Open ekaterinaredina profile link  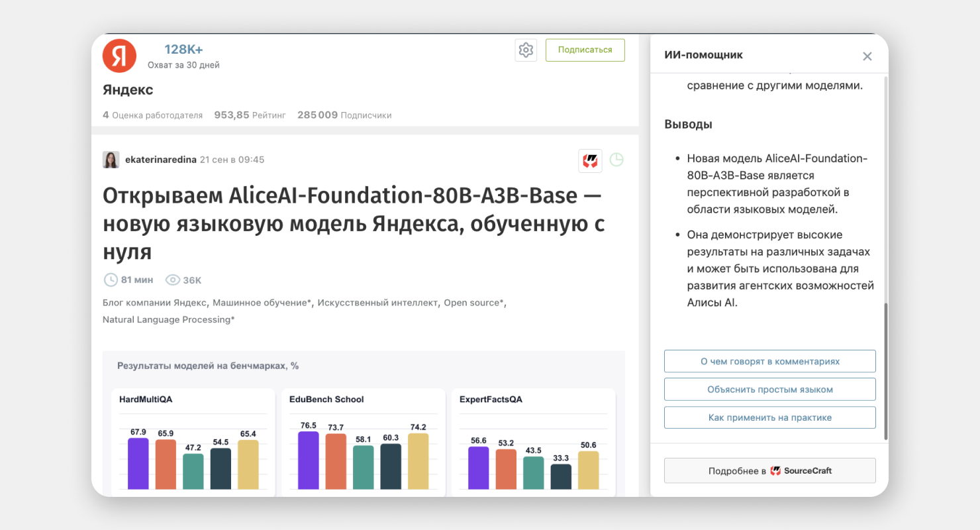tap(161, 160)
